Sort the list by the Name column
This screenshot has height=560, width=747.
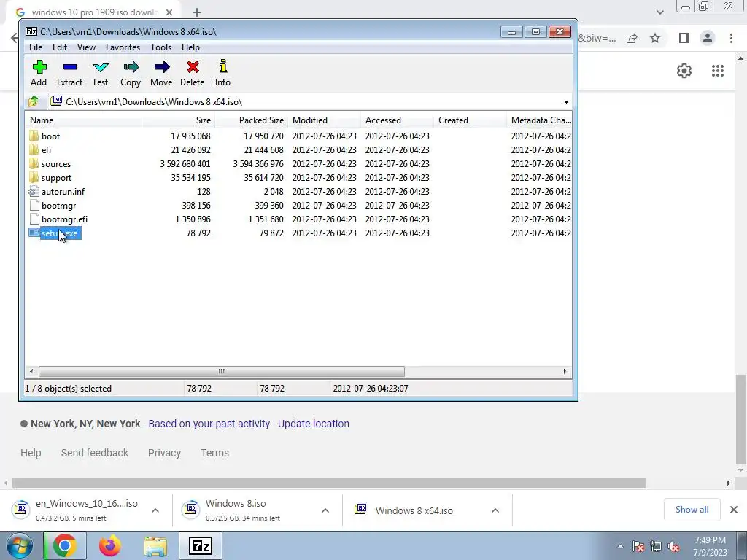click(x=84, y=120)
